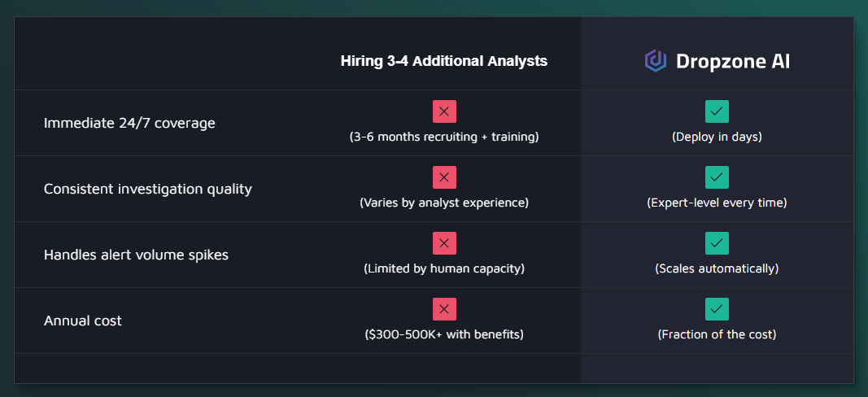Click '(Limited by human capacity)' text
The height and width of the screenshot is (397, 868).
click(444, 268)
